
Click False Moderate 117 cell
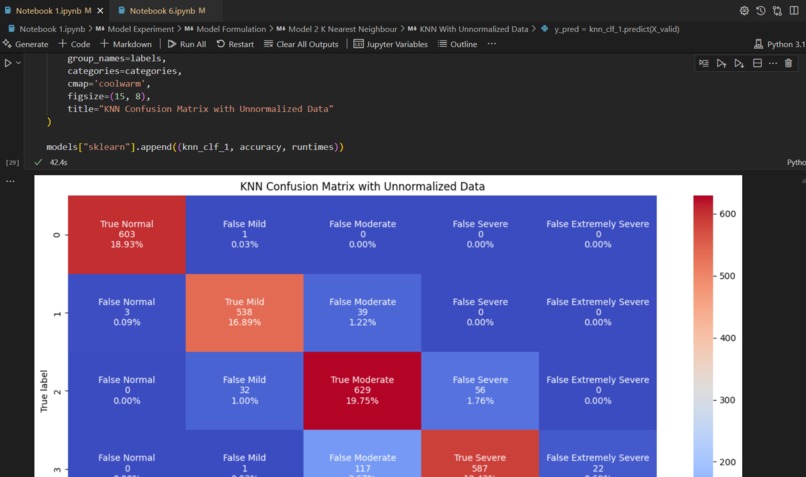click(362, 453)
